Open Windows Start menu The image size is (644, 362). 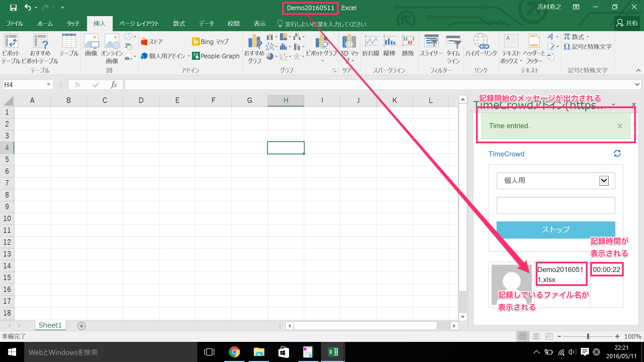12,352
